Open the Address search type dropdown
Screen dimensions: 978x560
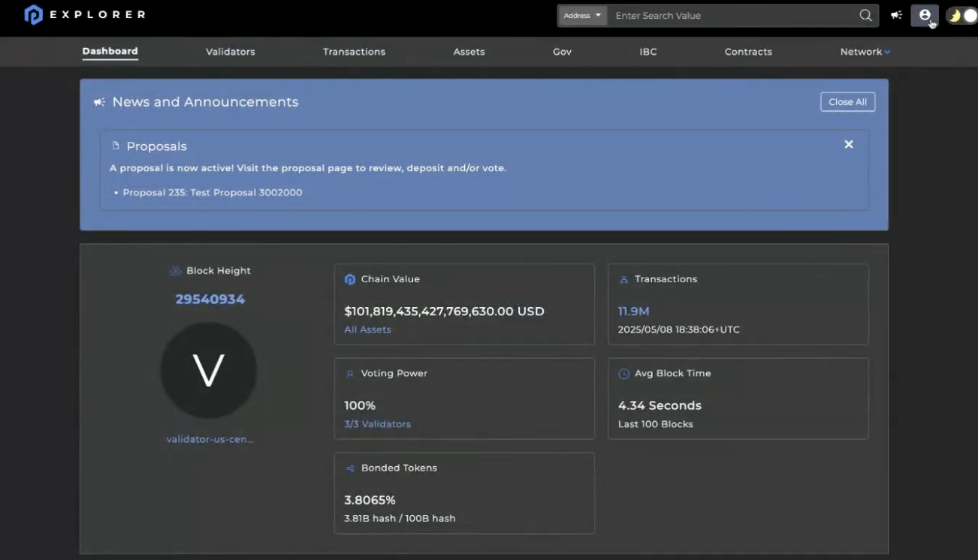point(582,16)
